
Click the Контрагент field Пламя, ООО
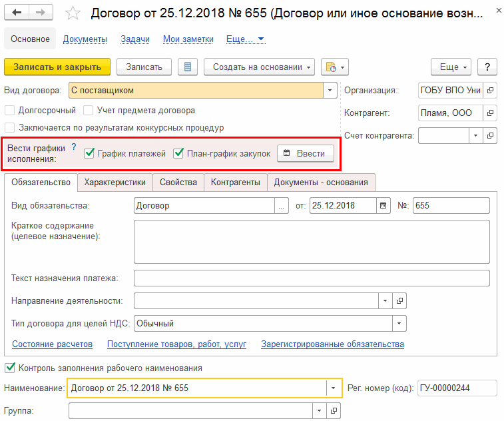pyautogui.click(x=450, y=113)
